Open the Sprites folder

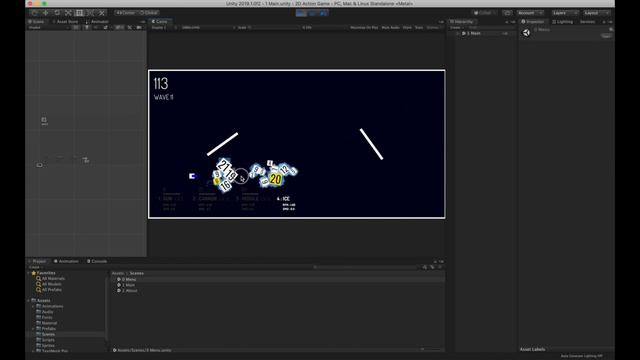pyautogui.click(x=45, y=346)
